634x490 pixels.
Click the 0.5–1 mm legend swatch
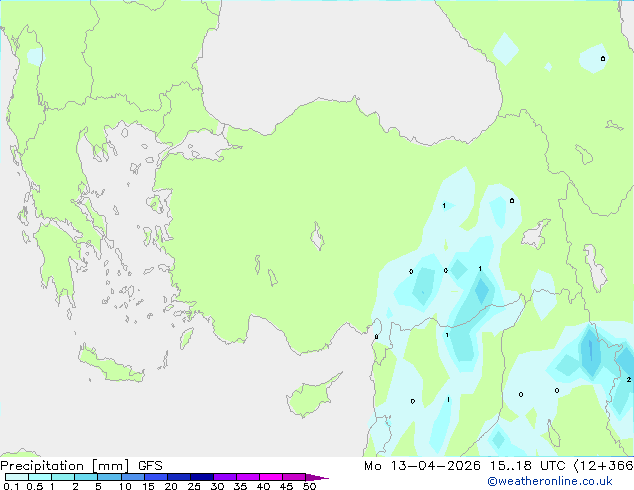click(40, 477)
